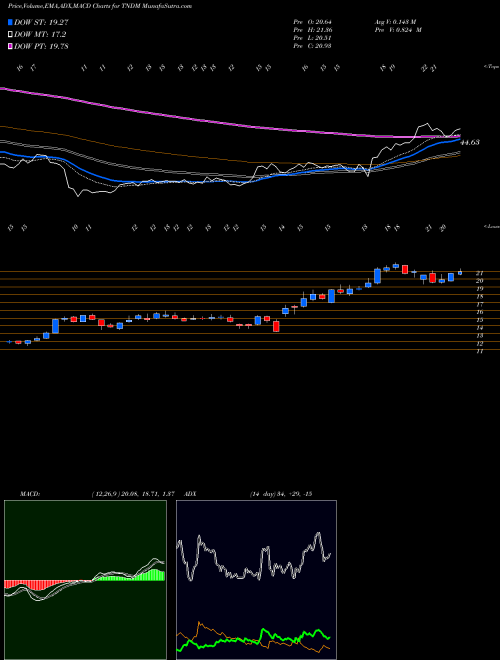Viewport: 500px width, 660px height.
Task: Select the 'DOW ST: 19.27' legend label
Action: [41, 22]
